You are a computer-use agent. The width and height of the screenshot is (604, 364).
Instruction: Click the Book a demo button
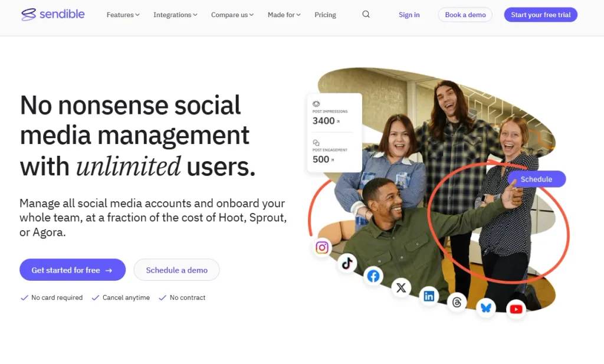point(465,15)
